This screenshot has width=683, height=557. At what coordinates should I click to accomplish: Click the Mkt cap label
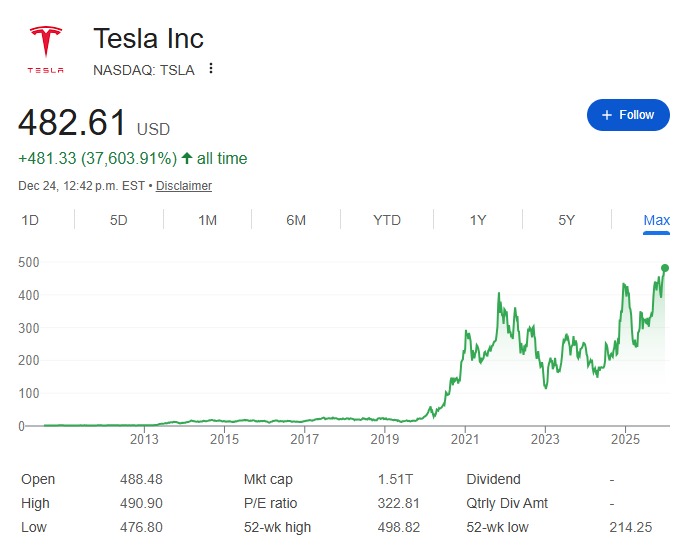tap(268, 479)
